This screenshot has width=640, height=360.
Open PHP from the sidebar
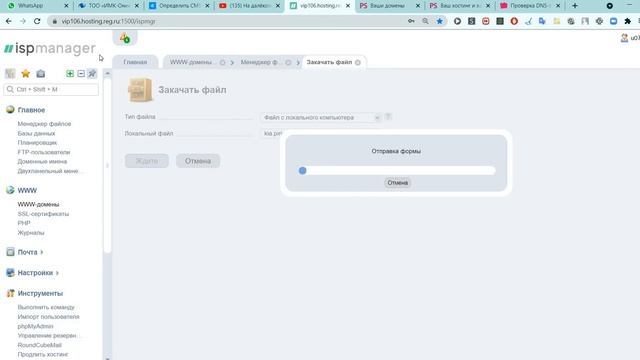pos(24,223)
